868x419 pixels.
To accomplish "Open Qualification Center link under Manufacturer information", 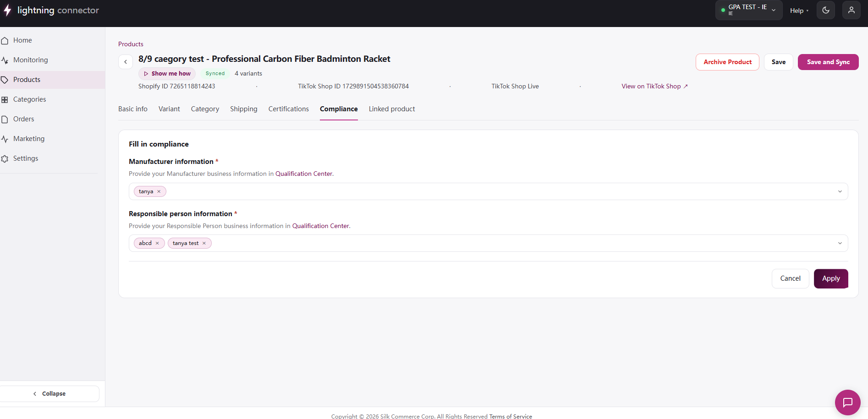I will tap(304, 174).
